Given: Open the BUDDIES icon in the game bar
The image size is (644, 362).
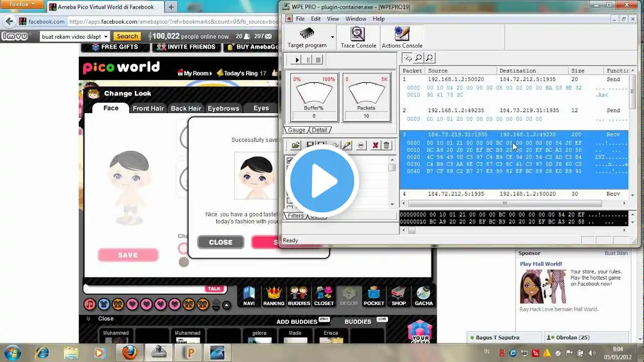Looking at the screenshot, I should 299,296.
